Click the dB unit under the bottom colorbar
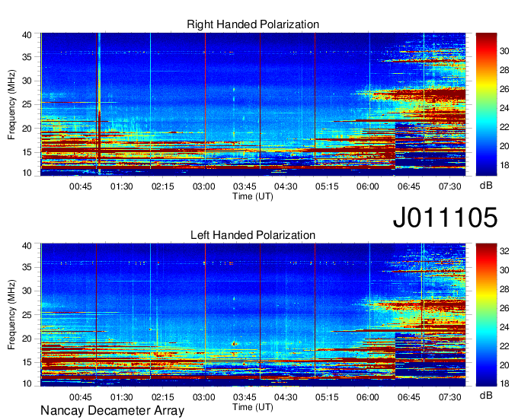Viewport: 518px width, 420px height. (486, 395)
